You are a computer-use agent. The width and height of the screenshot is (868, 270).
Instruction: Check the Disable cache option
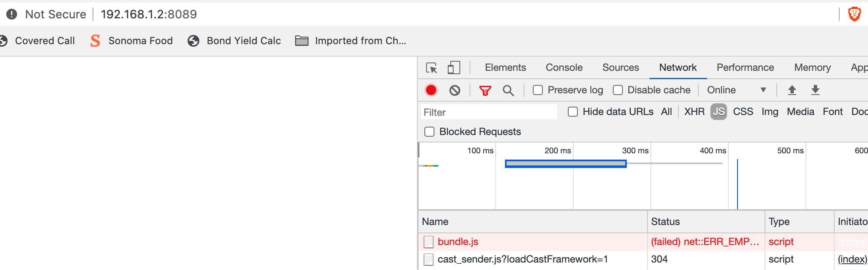tap(618, 90)
